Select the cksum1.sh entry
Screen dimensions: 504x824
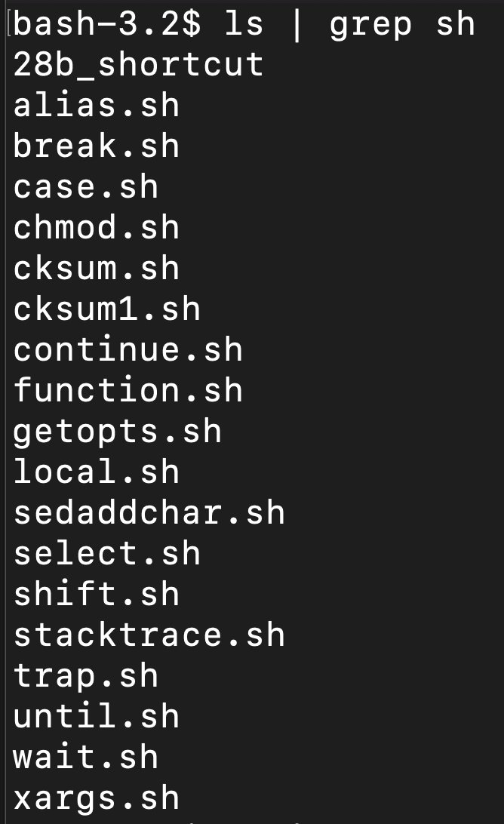coord(106,309)
